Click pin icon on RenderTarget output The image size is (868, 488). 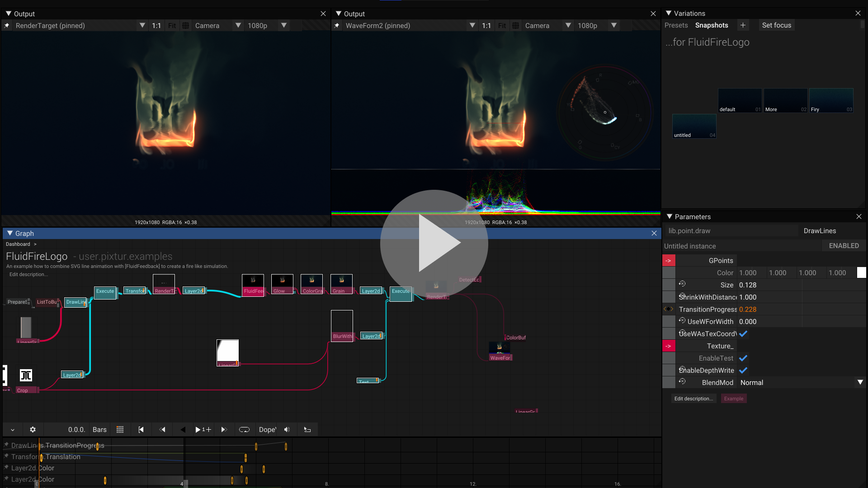7,26
